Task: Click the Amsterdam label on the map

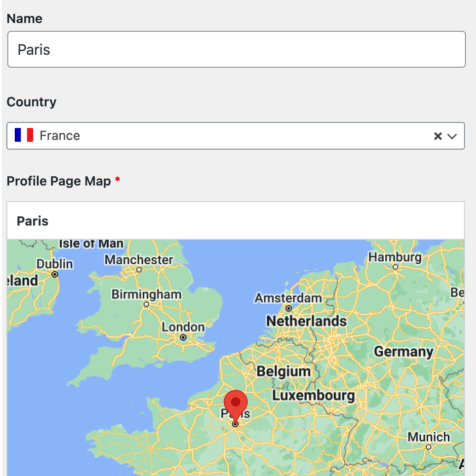Action: coord(288,298)
